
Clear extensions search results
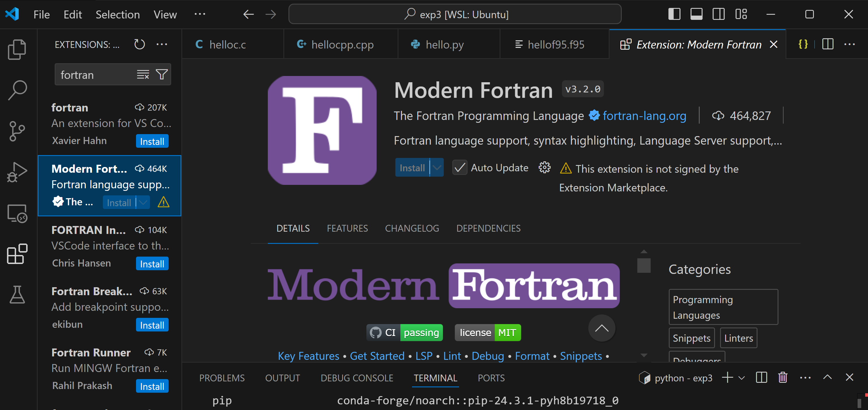click(143, 75)
